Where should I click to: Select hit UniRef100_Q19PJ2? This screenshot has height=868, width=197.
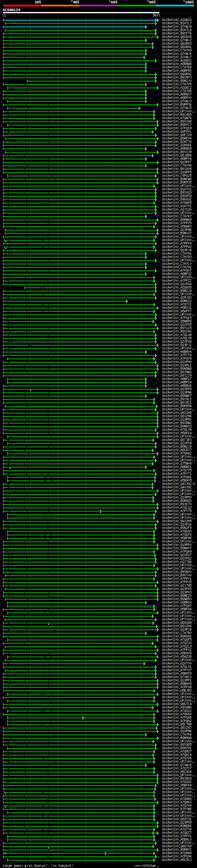coord(177,345)
